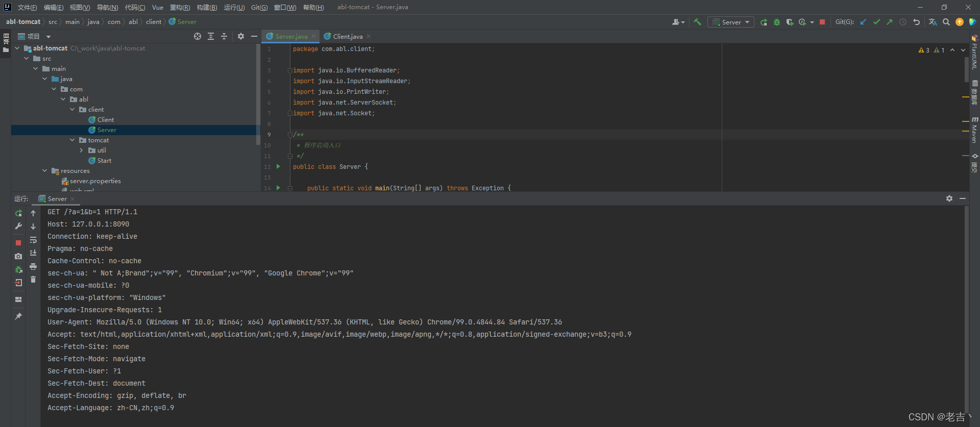Image resolution: width=980 pixels, height=427 pixels.
Task: Debug Server using the bug icon
Action: (777, 22)
